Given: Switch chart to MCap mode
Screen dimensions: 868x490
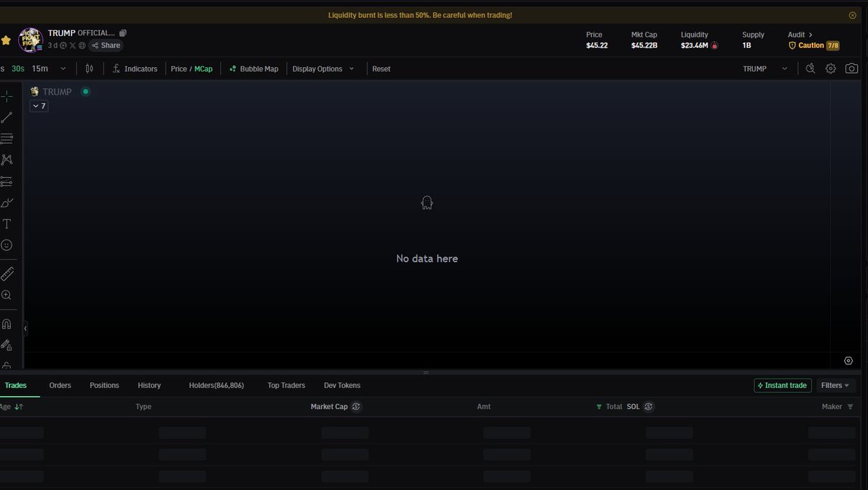Looking at the screenshot, I should click(203, 69).
